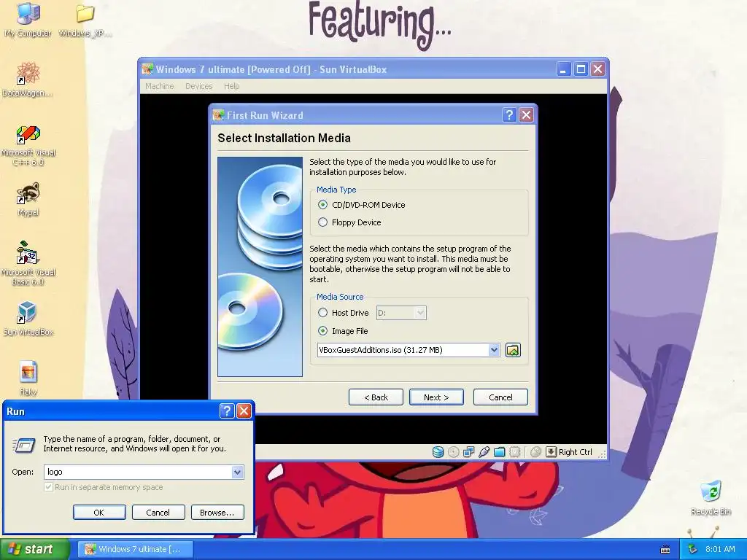Click the network tray icon beside the clock
Screen dimensions: 747x560
(x=693, y=549)
